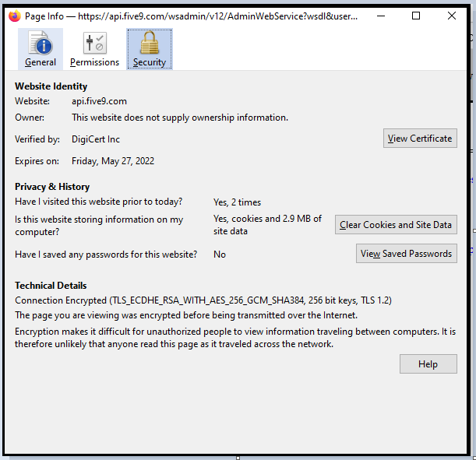The width and height of the screenshot is (476, 460).
Task: Click 'Have I saved any passwords' question
Action: [106, 255]
